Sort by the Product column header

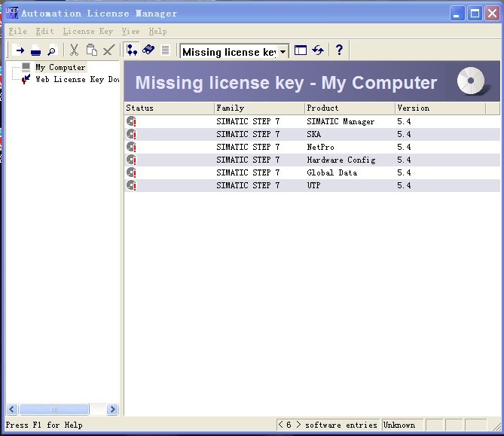point(350,108)
